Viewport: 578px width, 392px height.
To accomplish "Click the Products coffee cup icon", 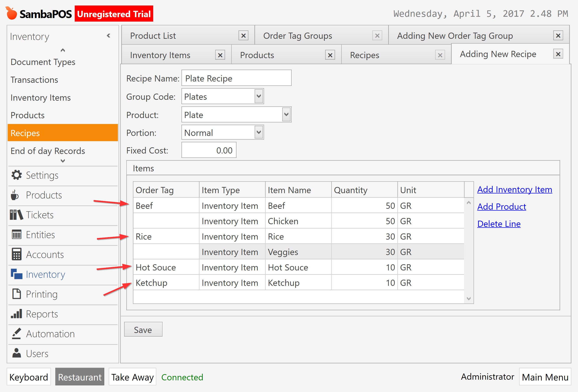I will 15,195.
